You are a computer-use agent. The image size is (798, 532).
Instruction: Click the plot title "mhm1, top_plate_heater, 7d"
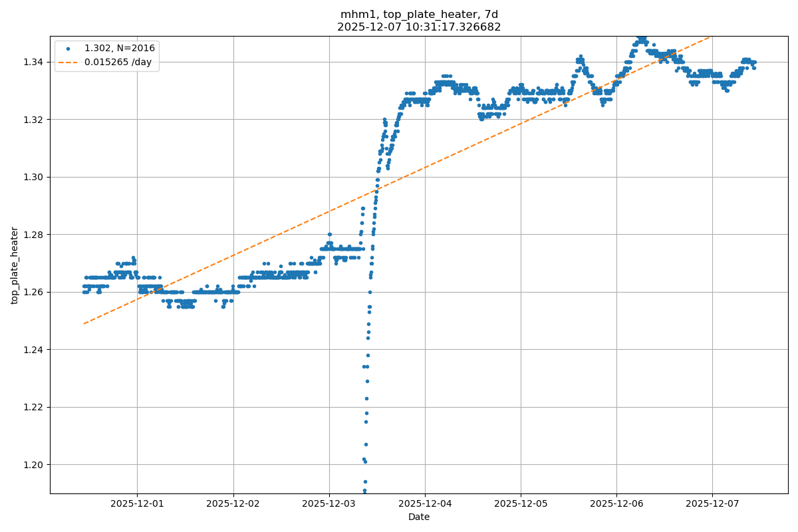[419, 15]
